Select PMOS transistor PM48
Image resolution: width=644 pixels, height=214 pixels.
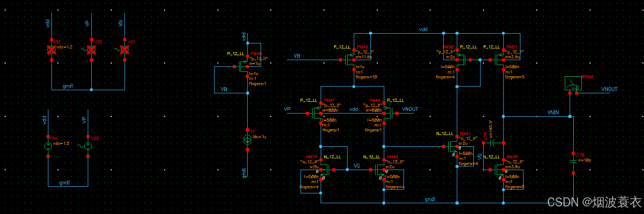tap(243, 67)
